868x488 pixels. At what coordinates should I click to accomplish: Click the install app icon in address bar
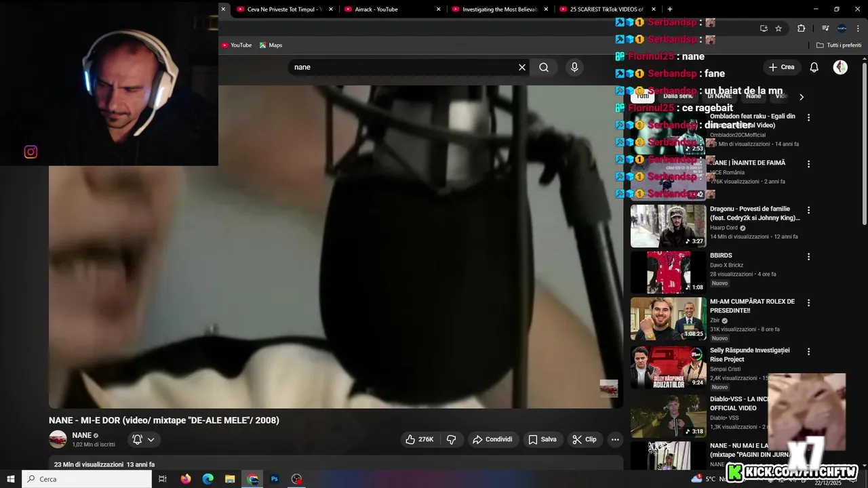point(764,28)
